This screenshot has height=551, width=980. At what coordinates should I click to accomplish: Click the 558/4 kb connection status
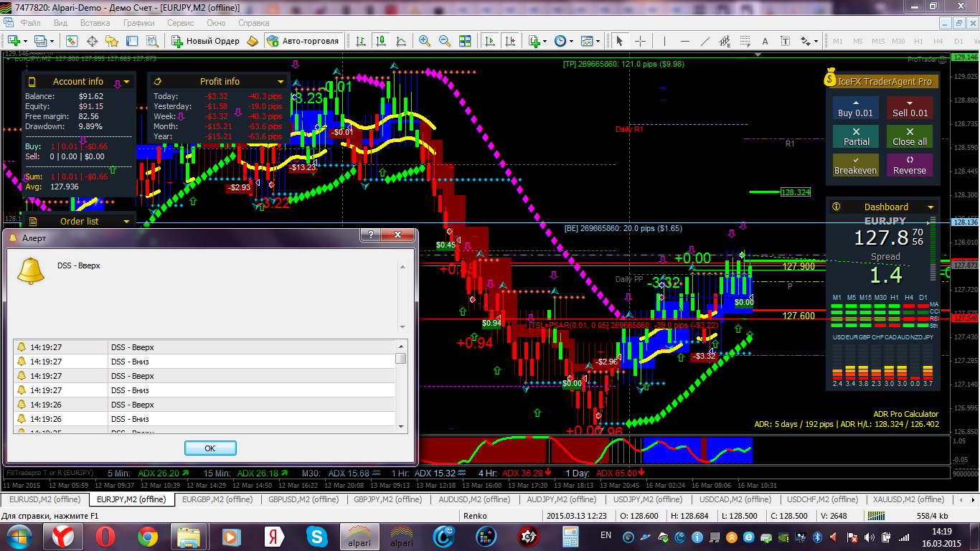[932, 516]
